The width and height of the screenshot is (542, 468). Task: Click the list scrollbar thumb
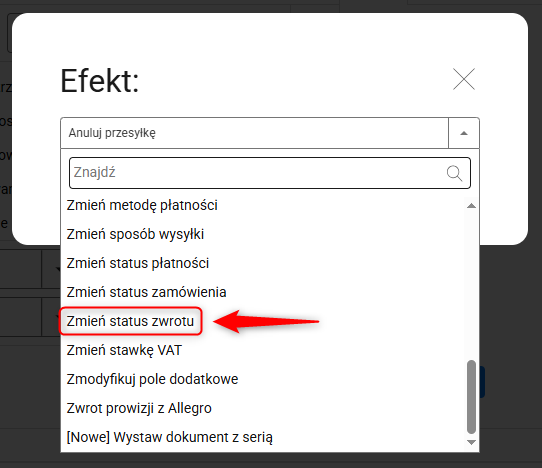[x=471, y=397]
